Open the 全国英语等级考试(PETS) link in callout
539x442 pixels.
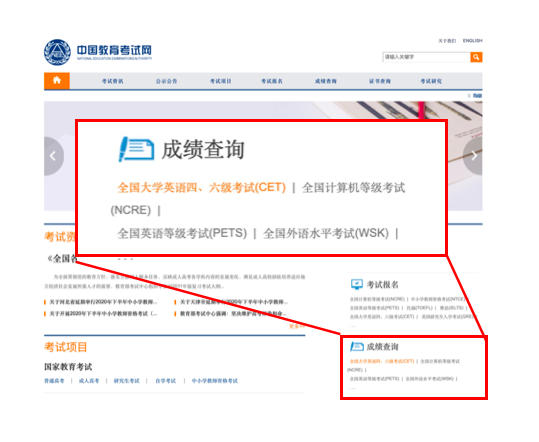click(182, 233)
